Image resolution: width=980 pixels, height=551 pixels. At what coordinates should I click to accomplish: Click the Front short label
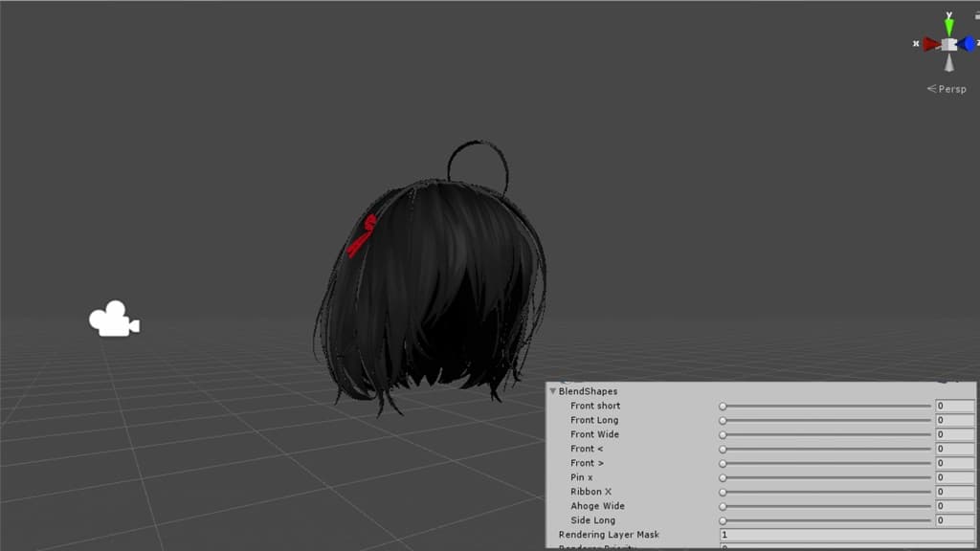595,406
